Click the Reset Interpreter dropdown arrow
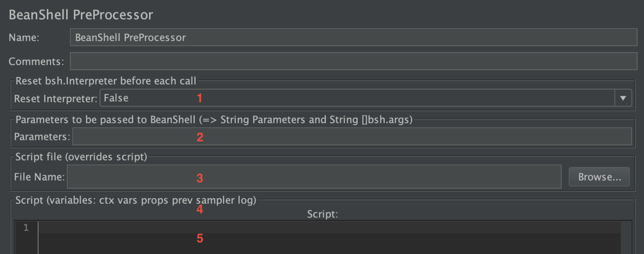Image resolution: width=644 pixels, height=254 pixels. click(x=623, y=98)
